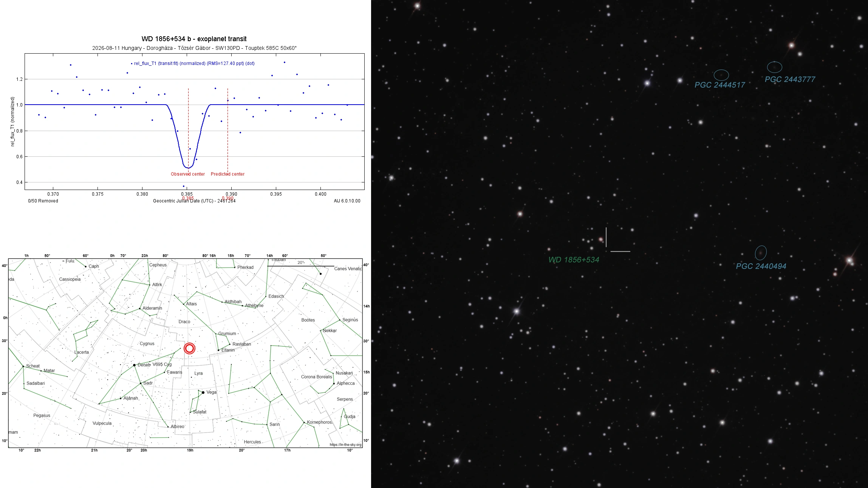The image size is (868, 488).
Task: Click the "Seginus" star label
Action: [350, 320]
